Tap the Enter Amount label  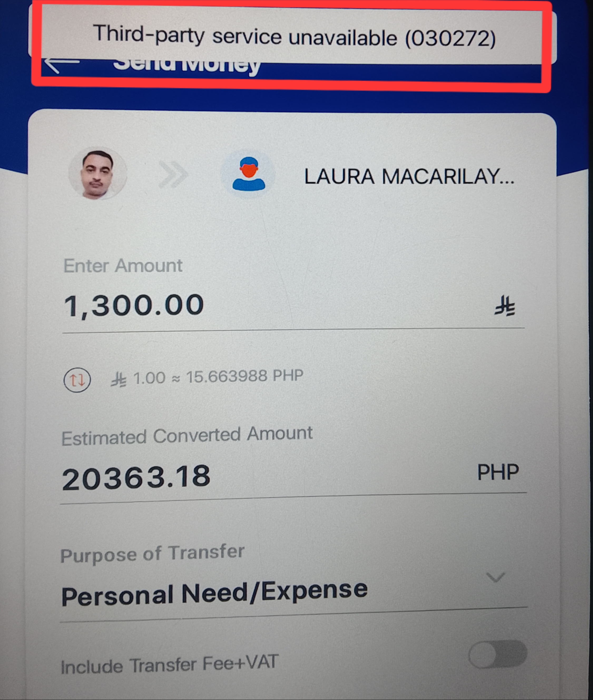click(x=123, y=266)
